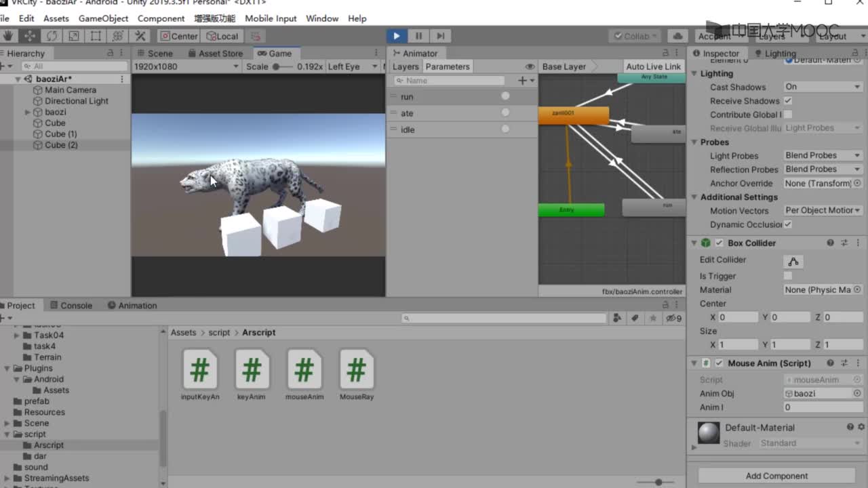Toggle Local handle rotation button
Screen dimensions: 868x488
tap(223, 36)
